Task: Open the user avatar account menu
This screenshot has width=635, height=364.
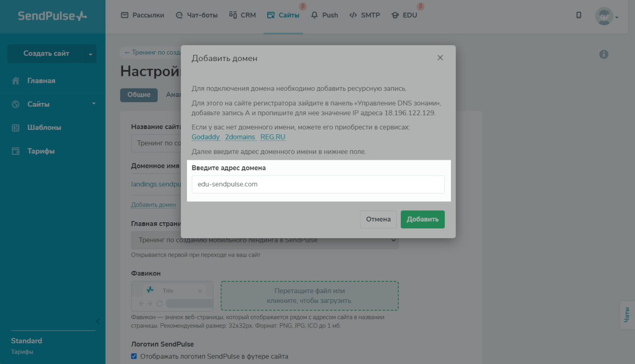Action: tap(607, 16)
